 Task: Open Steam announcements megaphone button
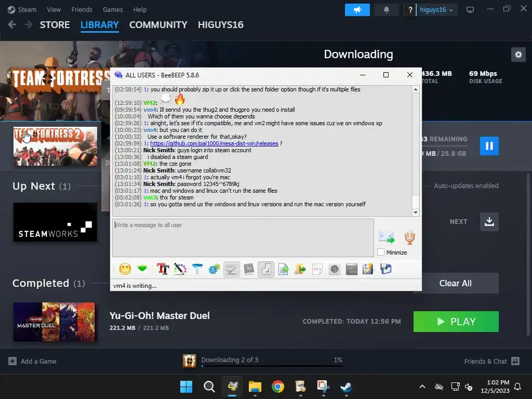click(357, 10)
